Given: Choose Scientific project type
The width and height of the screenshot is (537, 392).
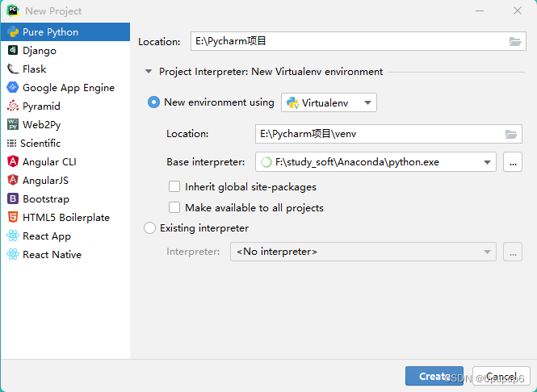Looking at the screenshot, I should click(65, 143).
